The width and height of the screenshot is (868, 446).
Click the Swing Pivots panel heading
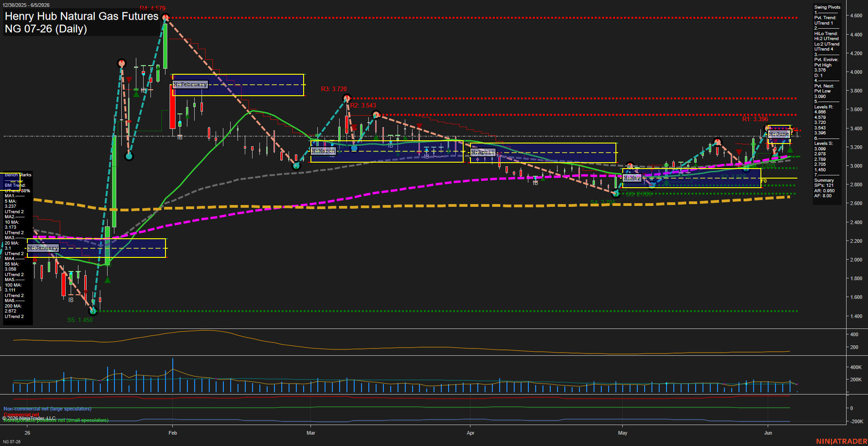pyautogui.click(x=827, y=7)
